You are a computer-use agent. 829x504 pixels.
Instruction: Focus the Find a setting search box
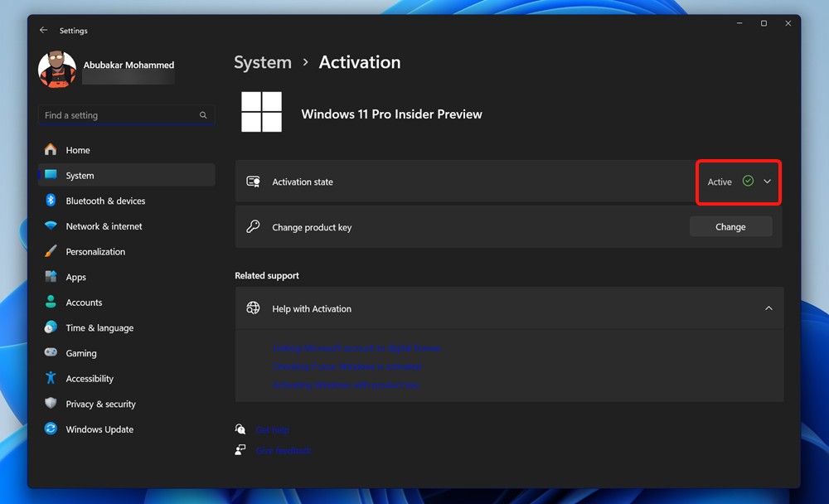[x=126, y=114]
